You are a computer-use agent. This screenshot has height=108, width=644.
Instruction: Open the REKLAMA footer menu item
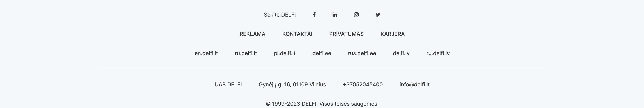point(252,34)
